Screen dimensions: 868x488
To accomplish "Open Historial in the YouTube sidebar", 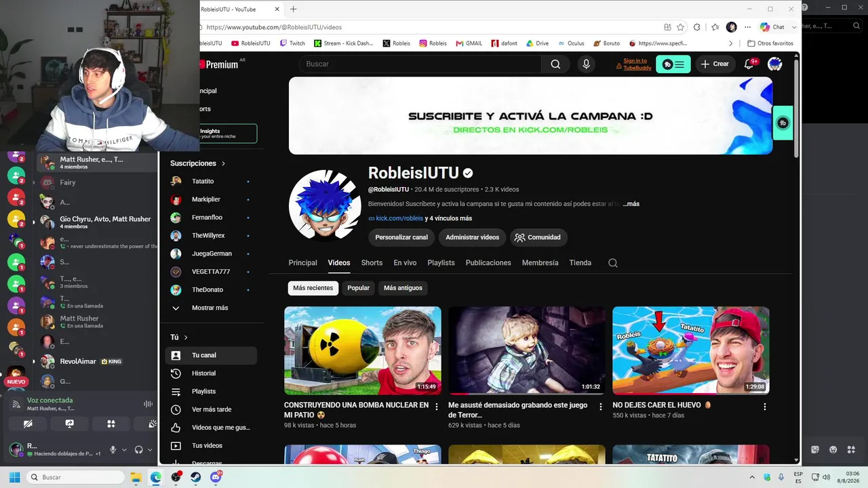I will 211,373.
